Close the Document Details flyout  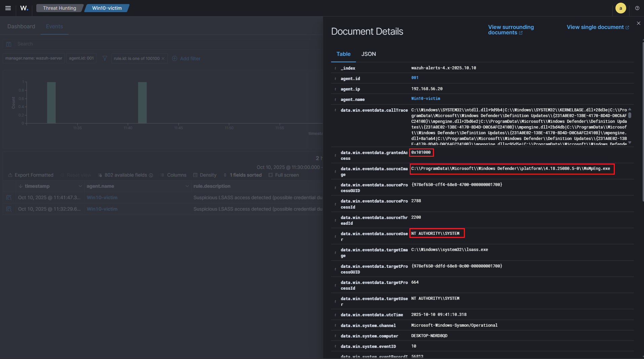pyautogui.click(x=638, y=23)
